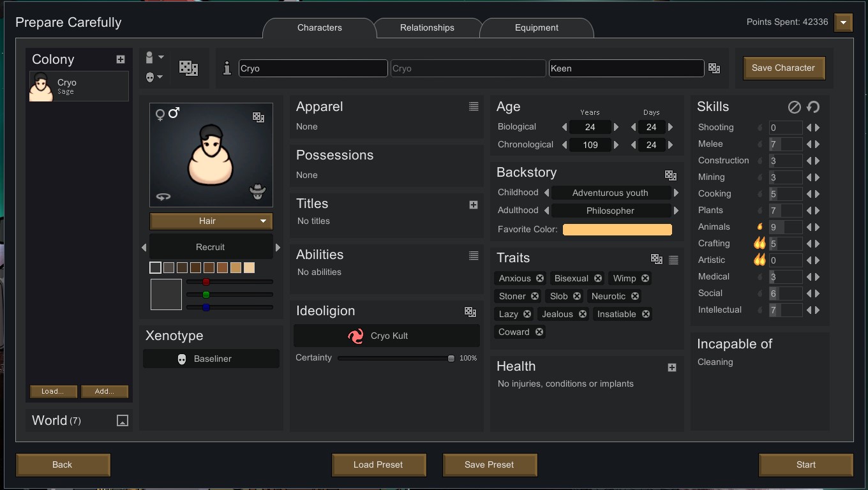Reset skills with the undo arrow icon
The height and width of the screenshot is (490, 868).
tap(813, 107)
